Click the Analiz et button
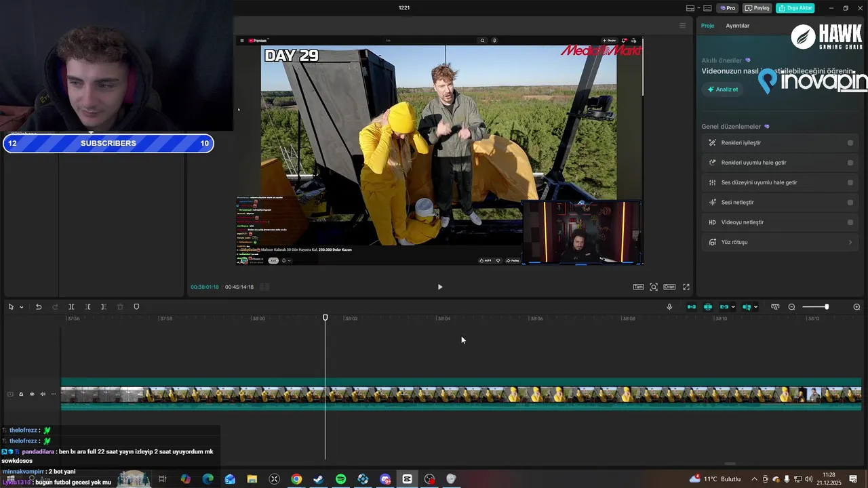The image size is (868, 488). coord(723,89)
